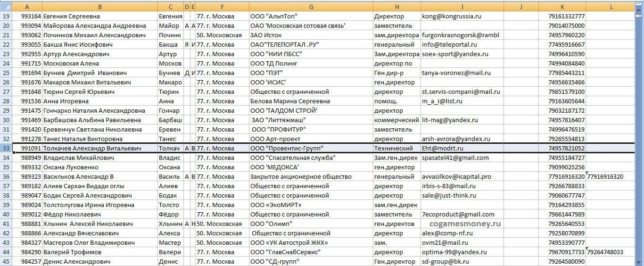Screen dimensions: 644x266
Task: Click cell Барбашова Альбина Равильевна
Action: [x=100, y=120]
